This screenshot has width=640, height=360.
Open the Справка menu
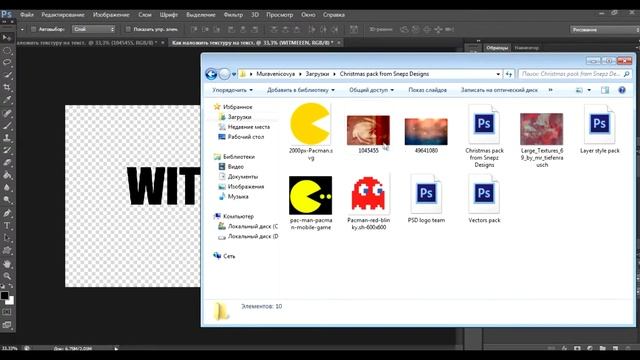point(334,15)
